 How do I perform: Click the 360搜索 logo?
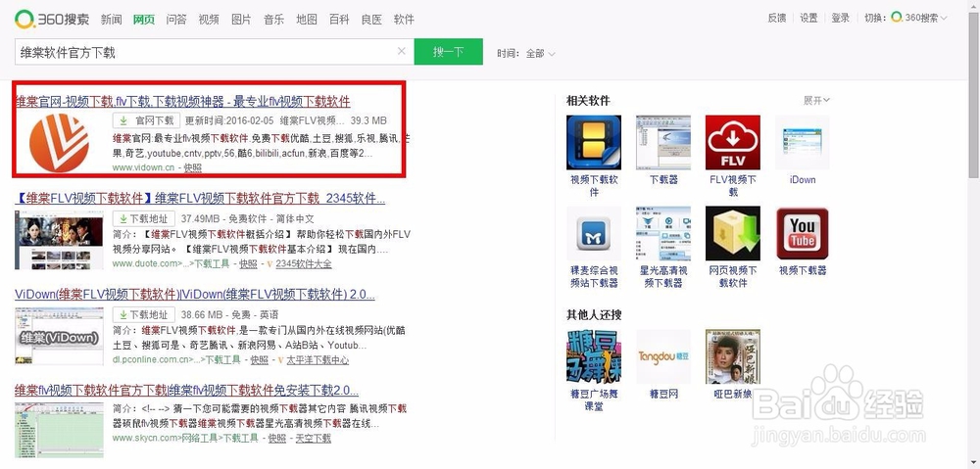(x=52, y=19)
